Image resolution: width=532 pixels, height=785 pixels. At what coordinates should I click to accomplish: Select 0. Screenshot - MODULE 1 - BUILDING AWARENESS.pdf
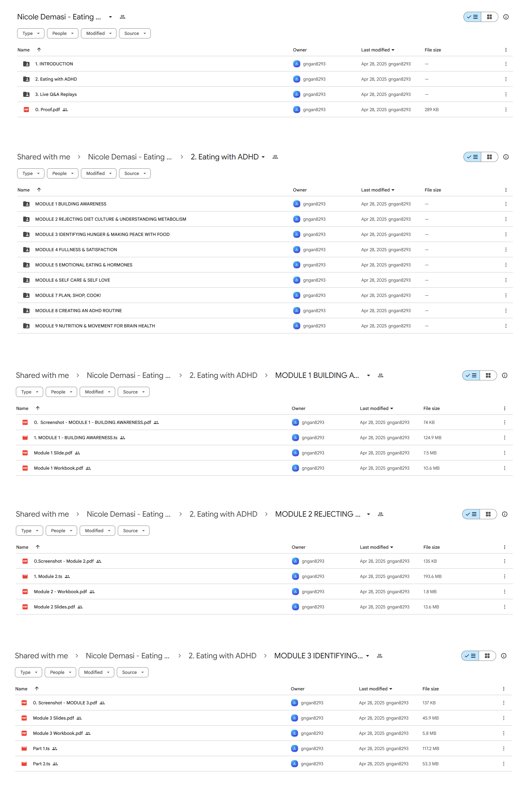pos(264,422)
